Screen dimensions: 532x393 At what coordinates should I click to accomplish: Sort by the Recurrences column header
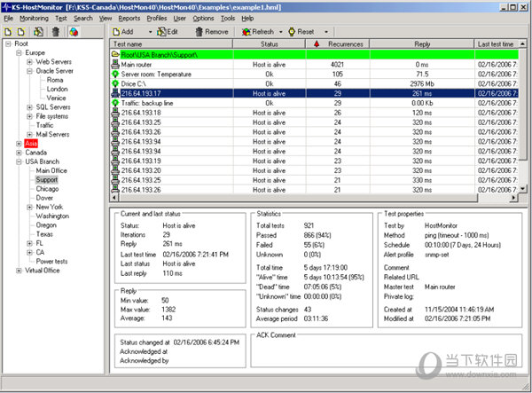click(338, 44)
